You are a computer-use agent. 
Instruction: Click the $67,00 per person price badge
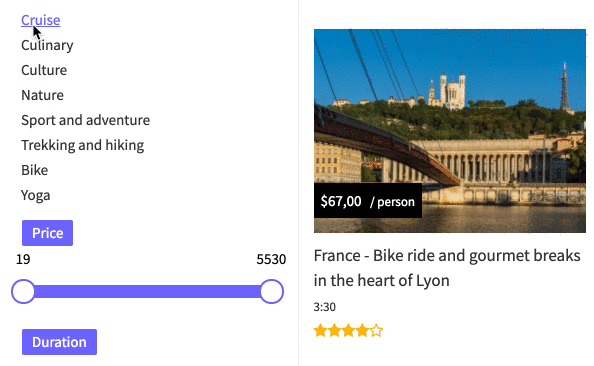point(368,201)
